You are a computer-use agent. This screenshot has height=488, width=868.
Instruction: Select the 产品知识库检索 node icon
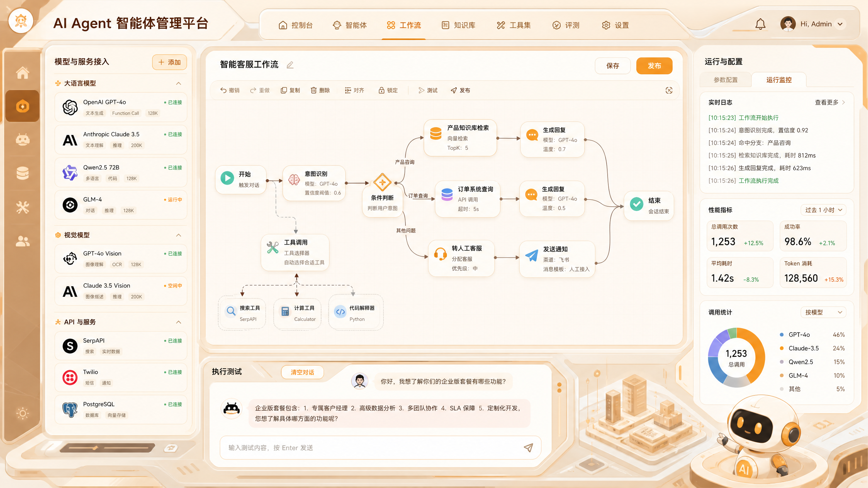pos(436,133)
